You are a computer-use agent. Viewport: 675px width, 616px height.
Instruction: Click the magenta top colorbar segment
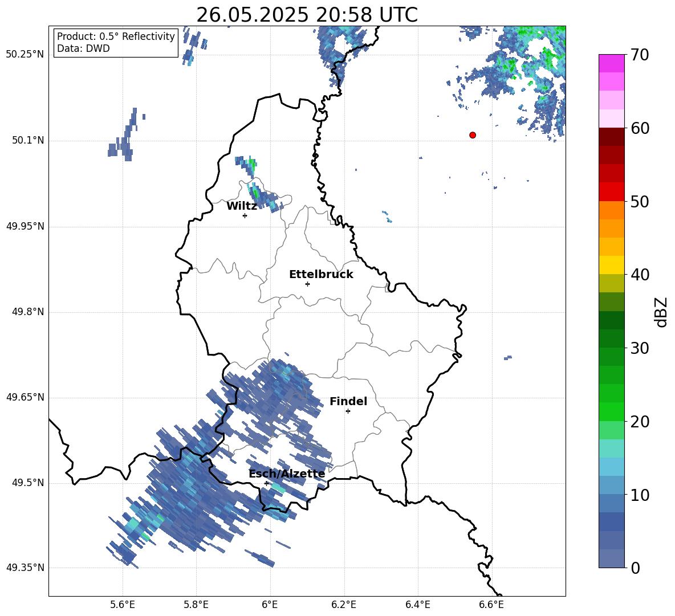(x=611, y=63)
